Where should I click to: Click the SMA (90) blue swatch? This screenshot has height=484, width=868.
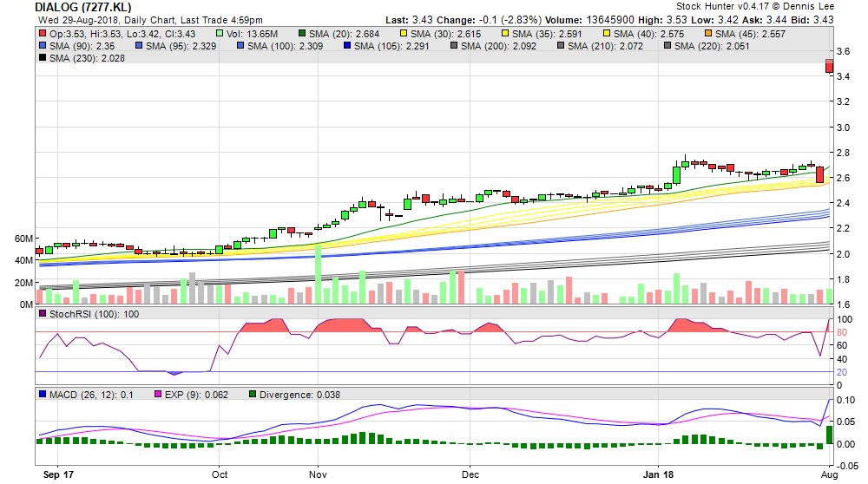click(x=43, y=46)
